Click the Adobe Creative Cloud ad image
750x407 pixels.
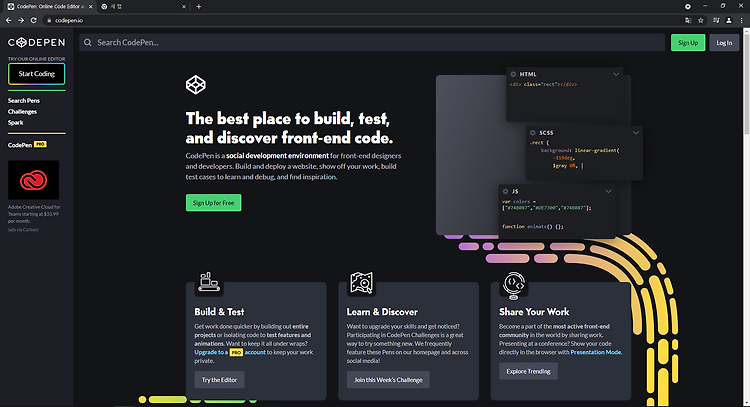(33, 180)
